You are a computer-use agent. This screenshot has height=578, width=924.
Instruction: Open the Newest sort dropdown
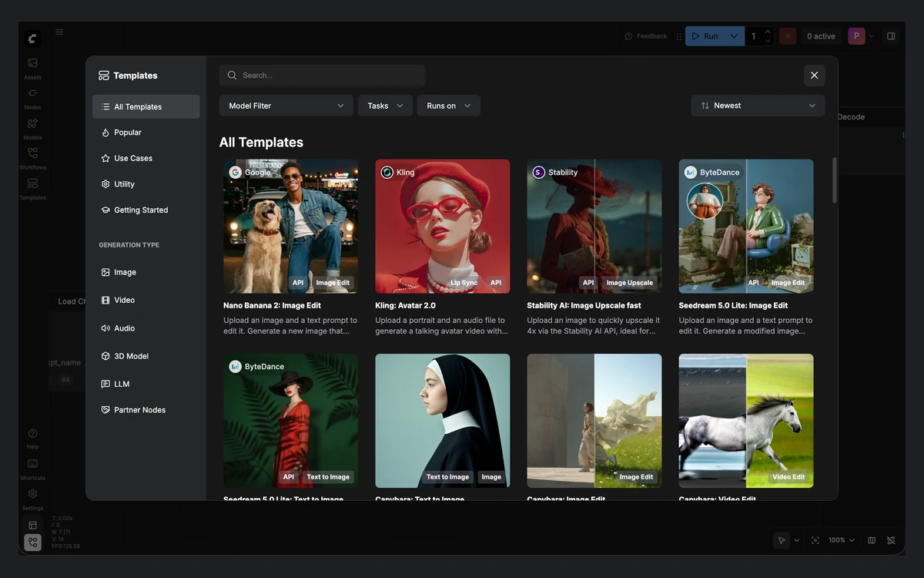[758, 106]
